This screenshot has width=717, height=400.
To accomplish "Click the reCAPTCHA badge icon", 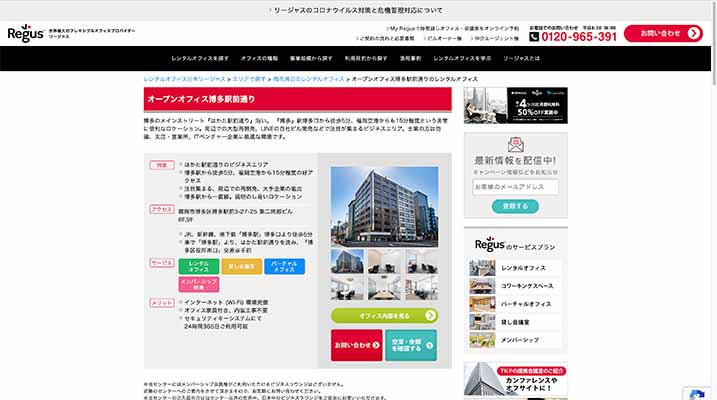I will pos(696,395).
